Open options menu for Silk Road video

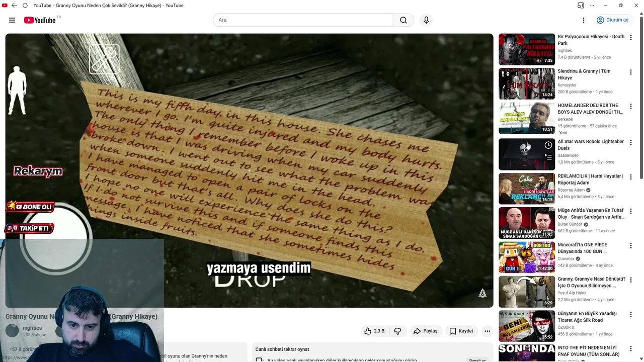tap(631, 315)
